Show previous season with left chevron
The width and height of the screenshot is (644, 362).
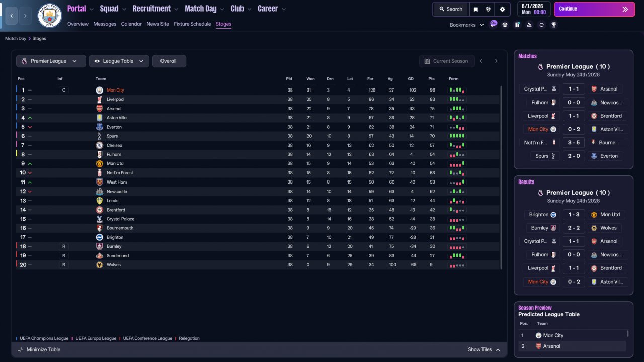coord(481,61)
